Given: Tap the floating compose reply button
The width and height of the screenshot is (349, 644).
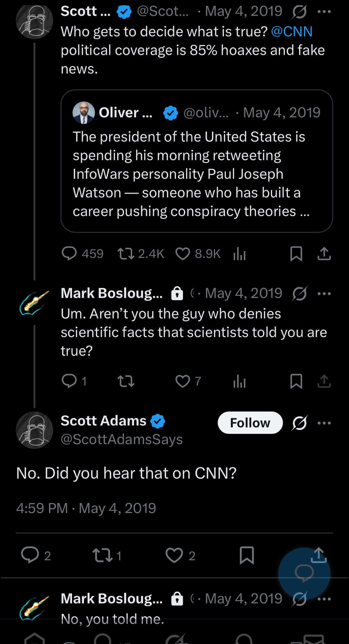Looking at the screenshot, I should tap(304, 573).
